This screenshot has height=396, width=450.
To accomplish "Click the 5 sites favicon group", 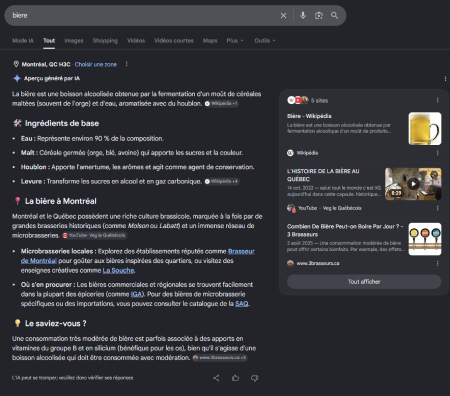I will pos(298,100).
